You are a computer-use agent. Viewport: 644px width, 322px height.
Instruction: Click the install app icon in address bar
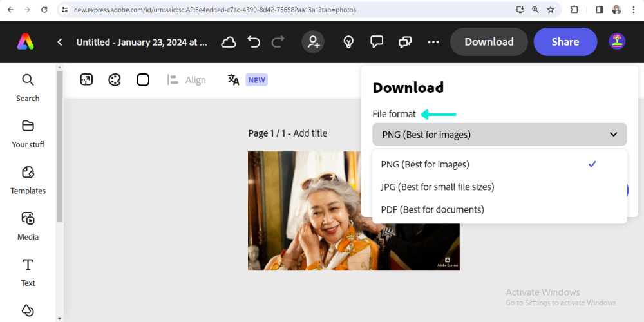pos(520,10)
